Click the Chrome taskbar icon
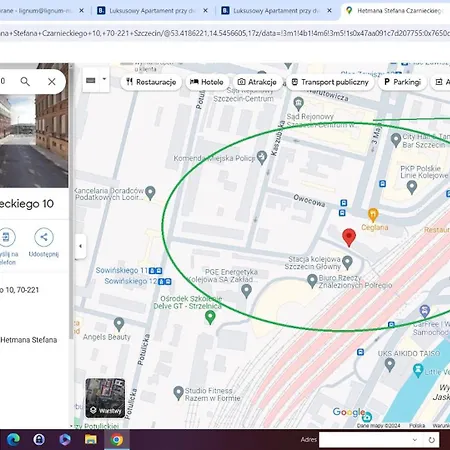 pyautogui.click(x=117, y=440)
